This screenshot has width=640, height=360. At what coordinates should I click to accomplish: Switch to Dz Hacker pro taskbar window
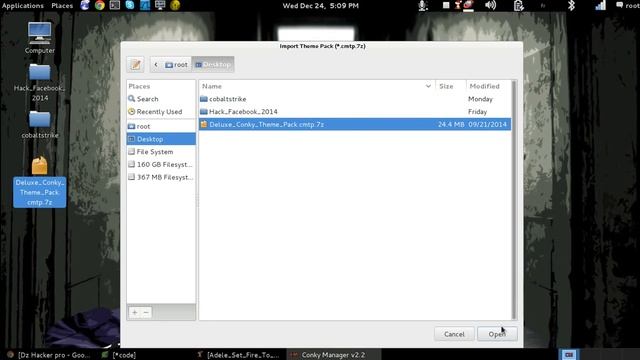tap(49, 355)
